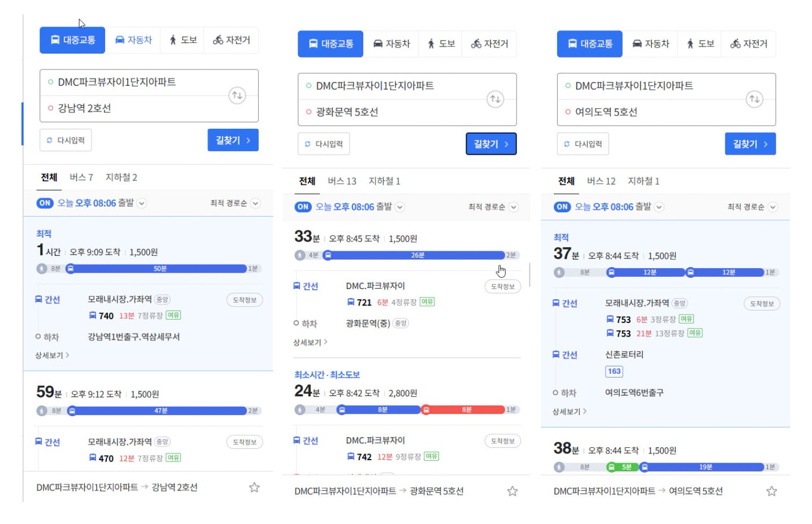This screenshot has width=812, height=524.
Task: Bookmark the 강남역 2호선 route star
Action: pos(254,487)
